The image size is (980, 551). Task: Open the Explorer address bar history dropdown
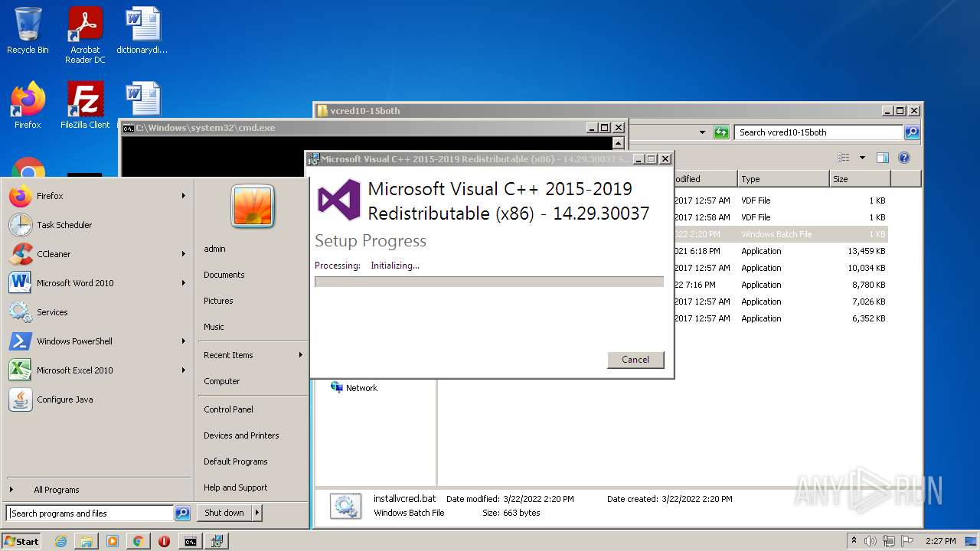click(702, 132)
